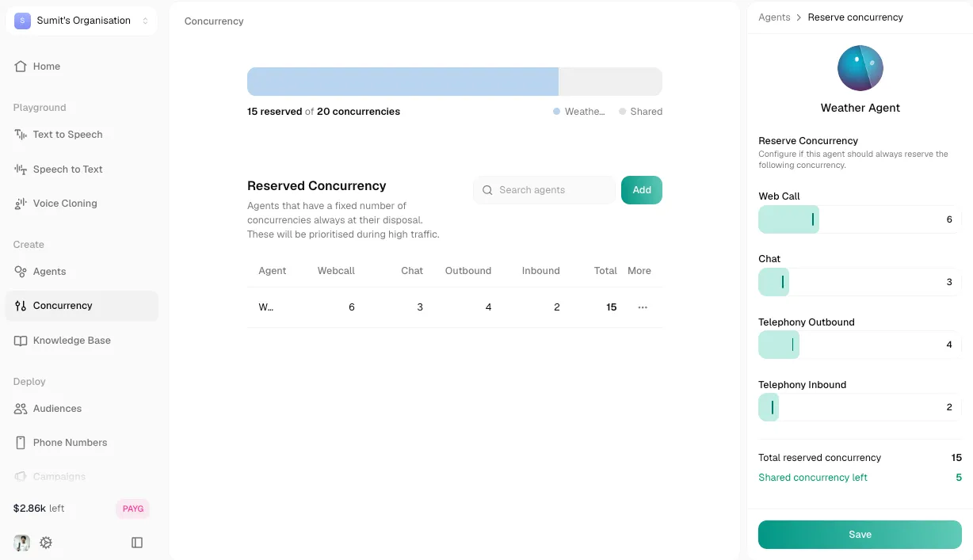This screenshot has height=560, width=973.
Task: Click the agent name cell W…
Action: [x=266, y=307]
